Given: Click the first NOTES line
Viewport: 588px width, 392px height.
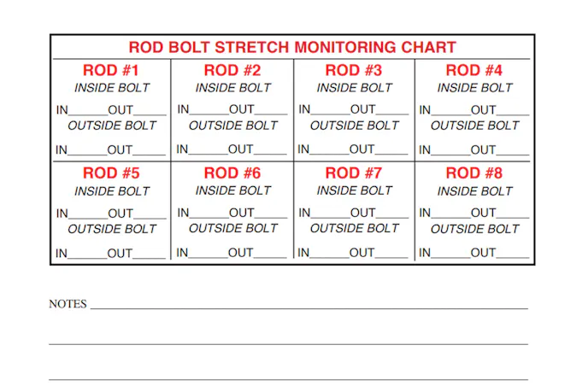Looking at the screenshot, I should [308, 305].
